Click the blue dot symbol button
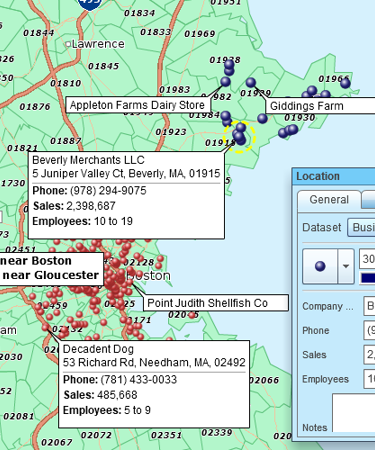 point(320,266)
